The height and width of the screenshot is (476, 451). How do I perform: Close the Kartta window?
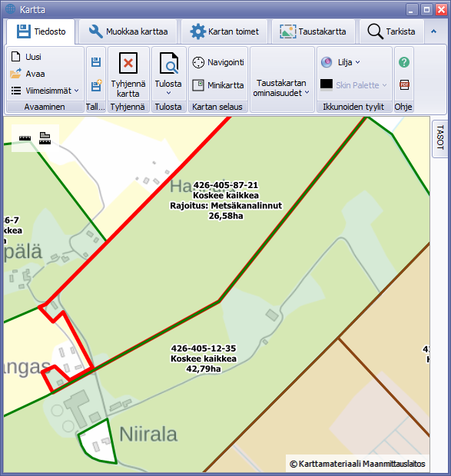(x=441, y=10)
